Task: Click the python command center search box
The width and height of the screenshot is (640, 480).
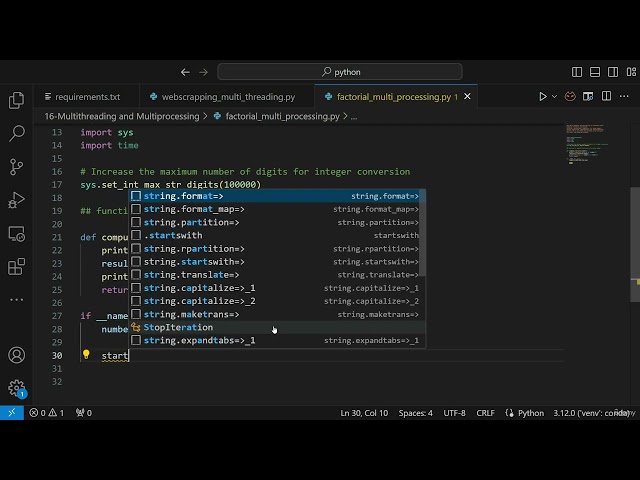Action: 340,72
